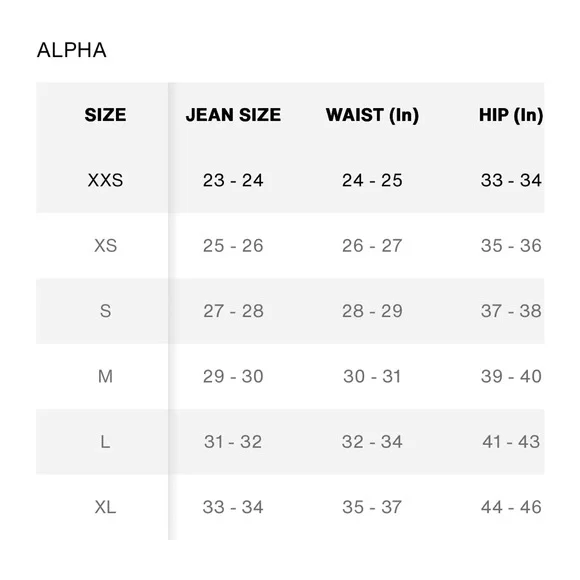Pick the XL size row label
Image resolution: width=580 pixels, height=580 pixels.
(105, 507)
